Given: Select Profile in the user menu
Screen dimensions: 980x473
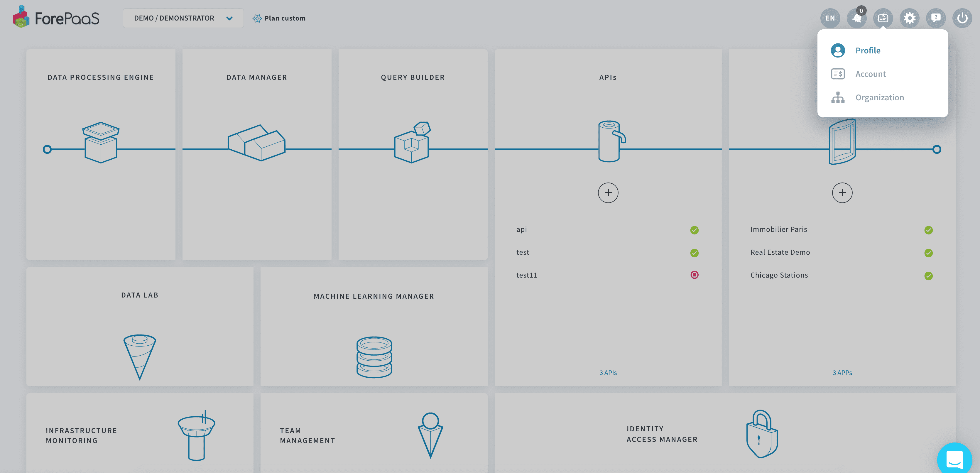Looking at the screenshot, I should [x=868, y=50].
